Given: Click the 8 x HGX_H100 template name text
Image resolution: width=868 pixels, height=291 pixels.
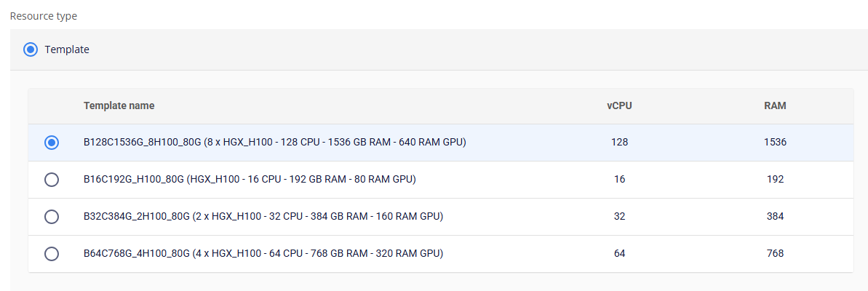Looking at the screenshot, I should pos(274,143).
